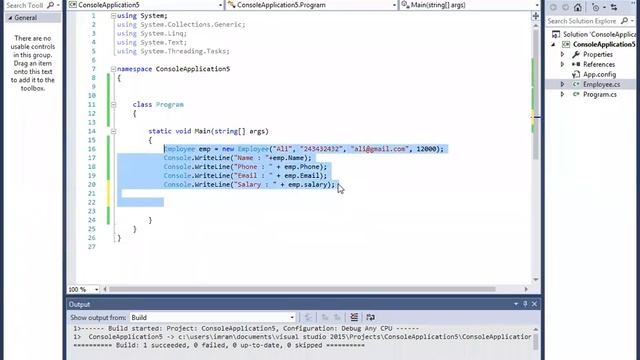Click Go to Next Message icon in Output

click(337, 317)
